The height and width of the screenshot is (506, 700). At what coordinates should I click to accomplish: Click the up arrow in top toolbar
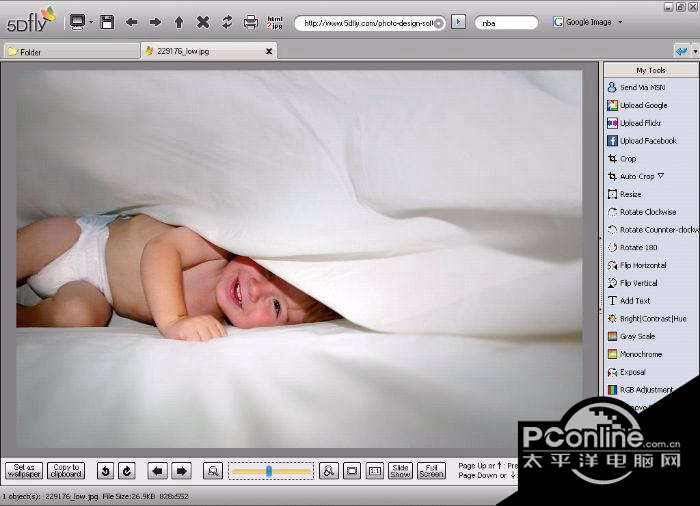(179, 22)
